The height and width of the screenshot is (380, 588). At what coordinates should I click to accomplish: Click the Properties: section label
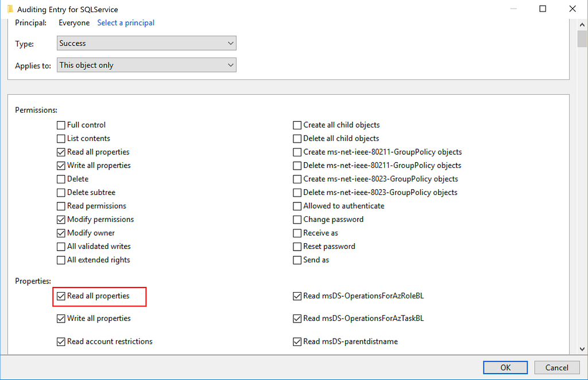33,281
